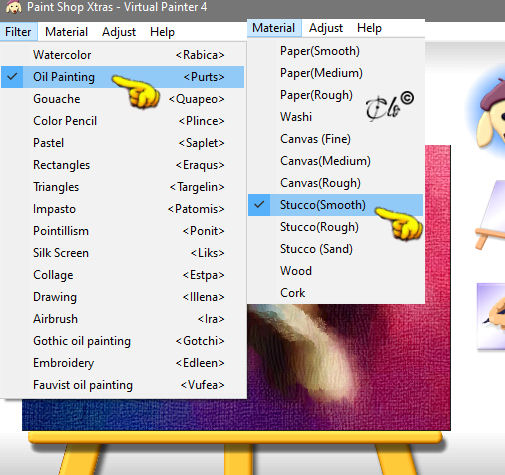Screen dimensions: 505x475
Task: Pick Canvas(Medium) material
Action: coord(335,161)
